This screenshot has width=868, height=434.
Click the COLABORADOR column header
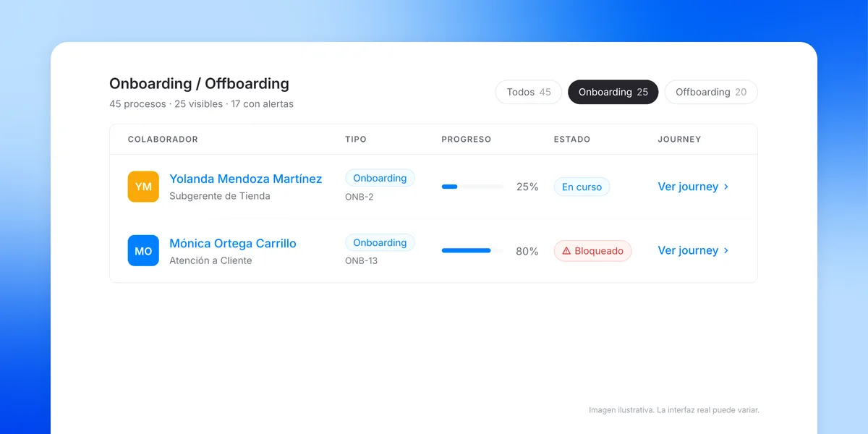[x=163, y=139]
